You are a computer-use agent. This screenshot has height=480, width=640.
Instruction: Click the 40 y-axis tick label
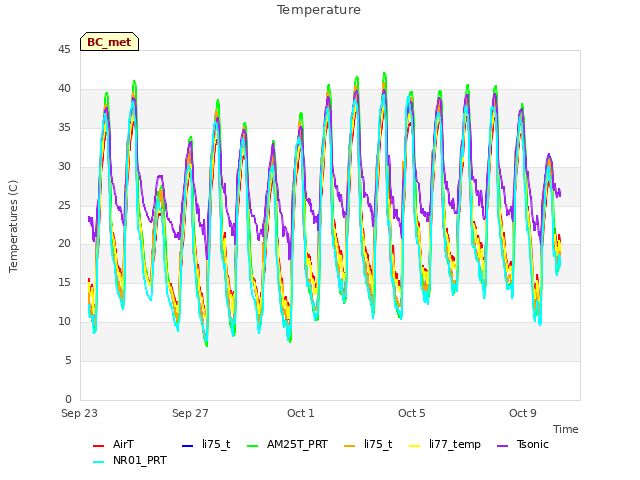point(64,89)
